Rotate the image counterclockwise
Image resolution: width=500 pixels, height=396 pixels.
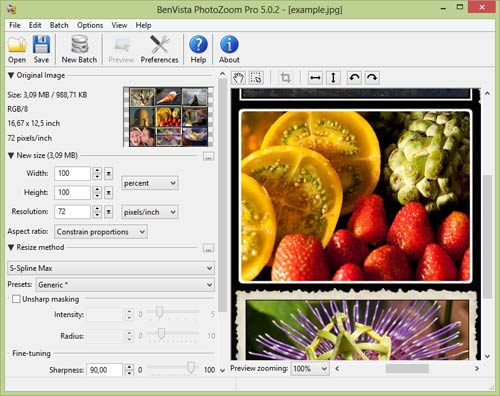tap(354, 78)
